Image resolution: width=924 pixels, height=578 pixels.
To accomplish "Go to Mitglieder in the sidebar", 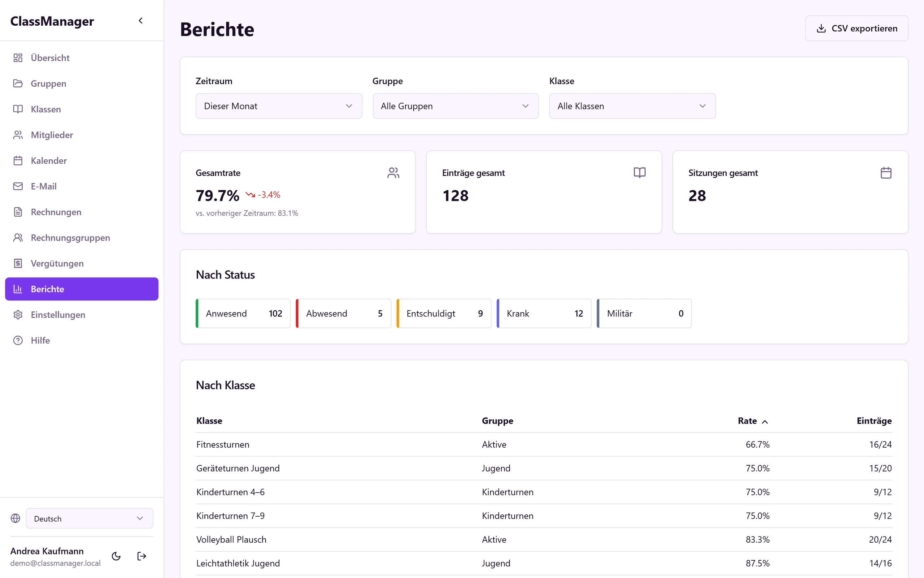I will [x=82, y=134].
